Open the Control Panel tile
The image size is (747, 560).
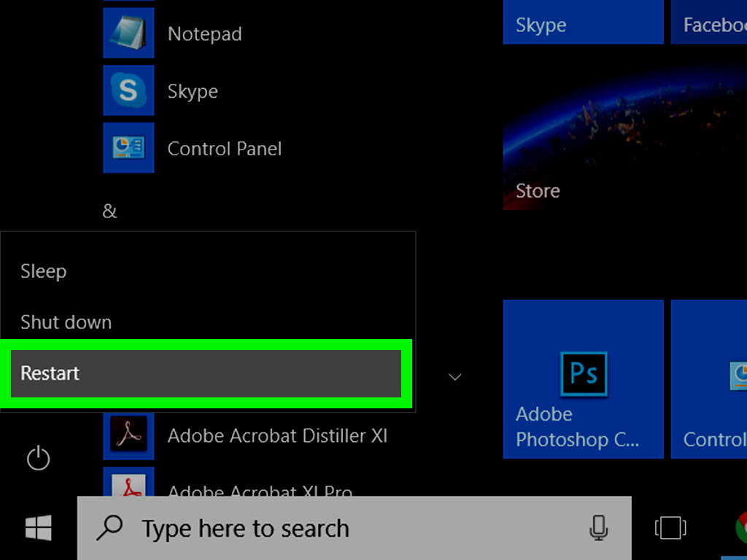point(709,379)
